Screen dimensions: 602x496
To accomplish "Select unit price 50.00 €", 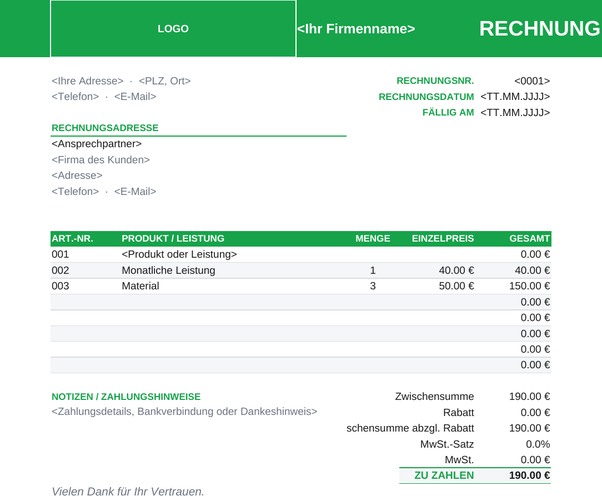I will pyautogui.click(x=456, y=286).
